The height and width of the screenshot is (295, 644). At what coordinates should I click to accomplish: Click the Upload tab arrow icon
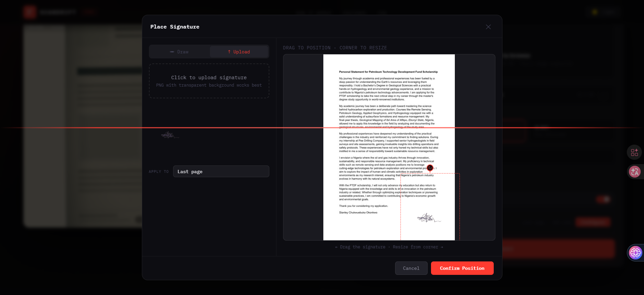(229, 52)
